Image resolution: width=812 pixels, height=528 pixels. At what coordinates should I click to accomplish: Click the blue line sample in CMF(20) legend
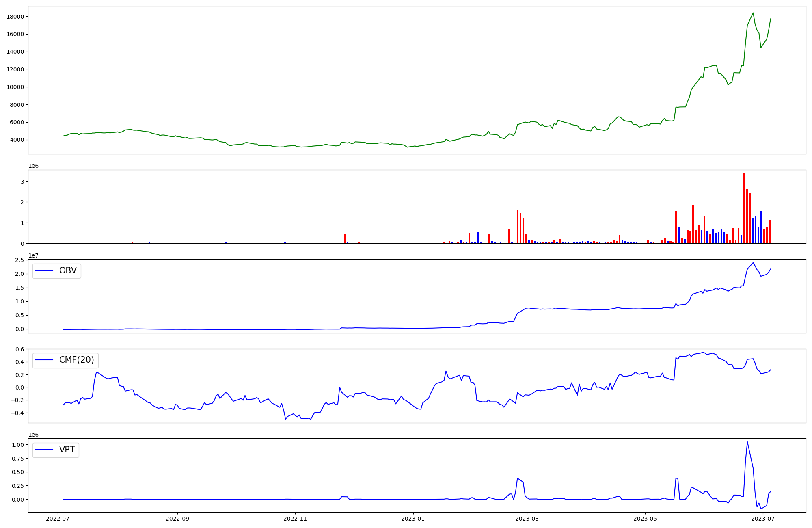[45, 360]
